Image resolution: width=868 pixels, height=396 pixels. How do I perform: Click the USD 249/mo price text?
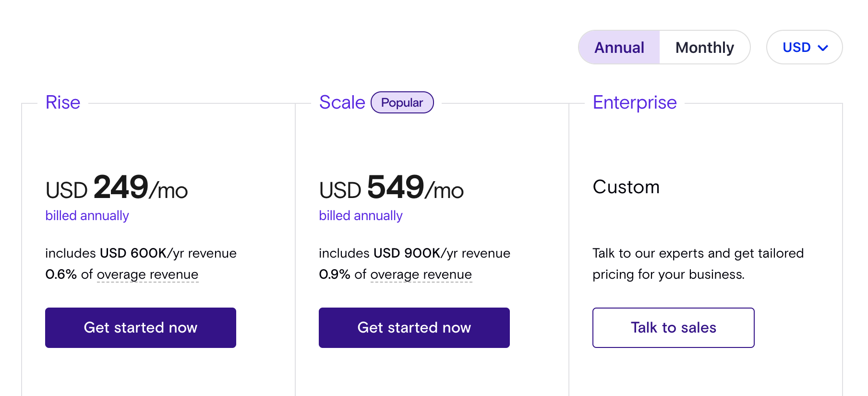point(116,189)
